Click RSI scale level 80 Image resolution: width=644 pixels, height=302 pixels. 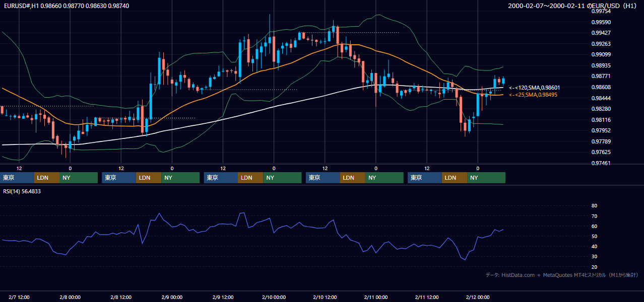[x=594, y=206]
